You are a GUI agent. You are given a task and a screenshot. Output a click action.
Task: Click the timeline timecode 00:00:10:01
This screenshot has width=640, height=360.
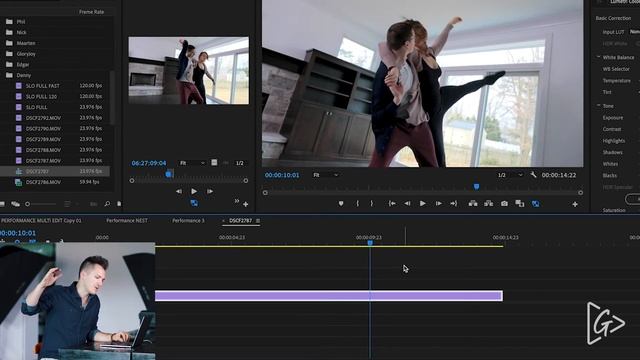click(x=18, y=233)
